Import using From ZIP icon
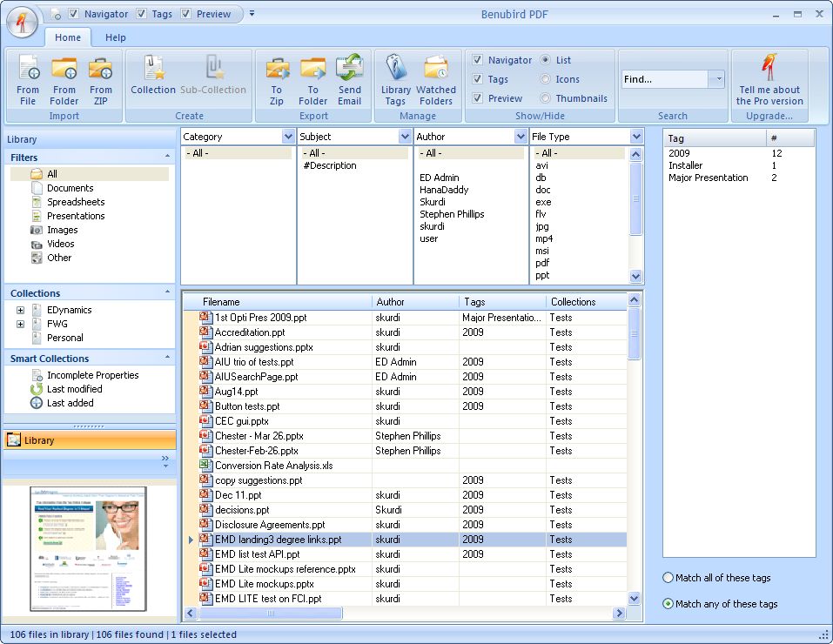Screen dimensions: 833x644 (x=100, y=80)
